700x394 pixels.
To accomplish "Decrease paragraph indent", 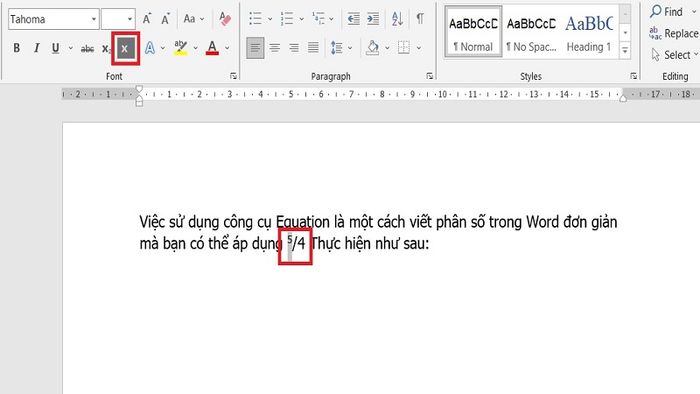I will [353, 19].
